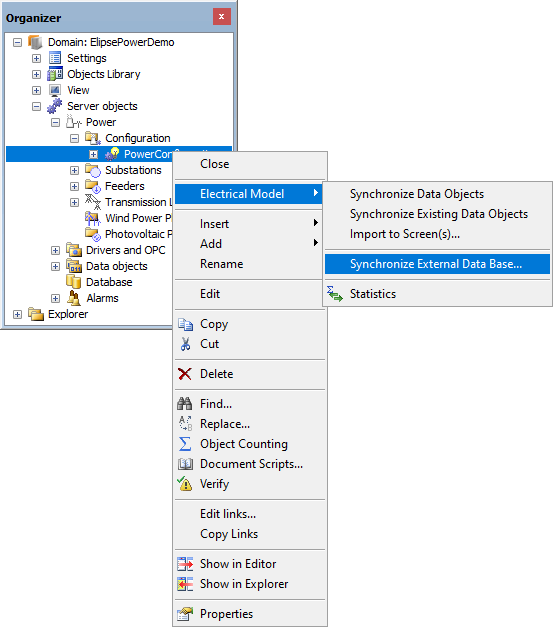
Task: Open the Add submenu
Action: click(250, 244)
